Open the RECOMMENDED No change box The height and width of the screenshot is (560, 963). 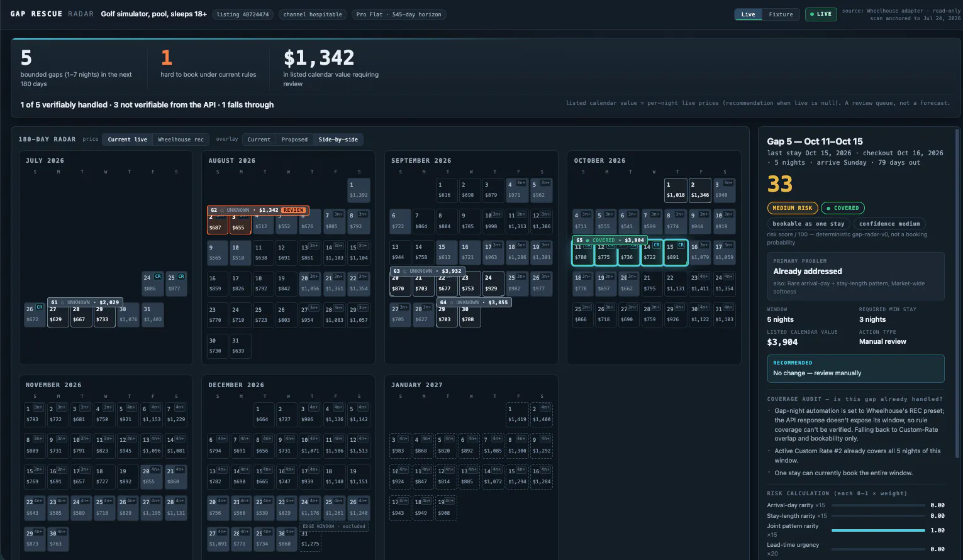(x=855, y=368)
